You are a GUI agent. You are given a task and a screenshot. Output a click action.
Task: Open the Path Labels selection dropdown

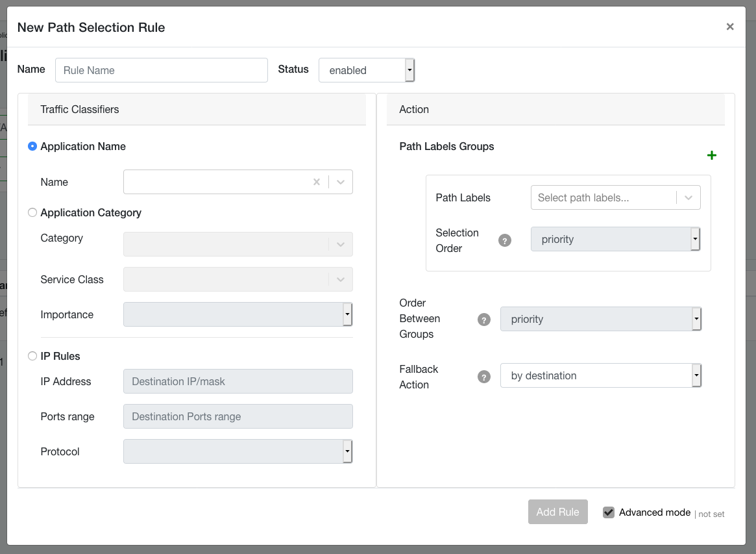click(615, 198)
